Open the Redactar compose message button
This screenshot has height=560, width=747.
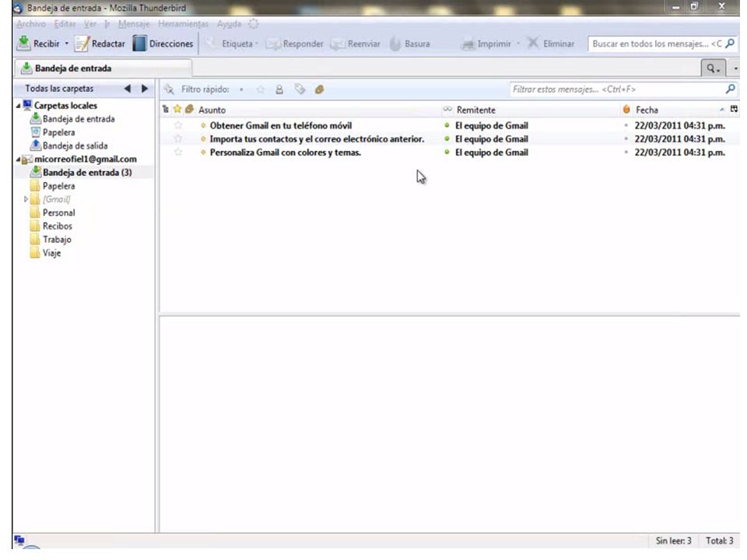pos(100,44)
